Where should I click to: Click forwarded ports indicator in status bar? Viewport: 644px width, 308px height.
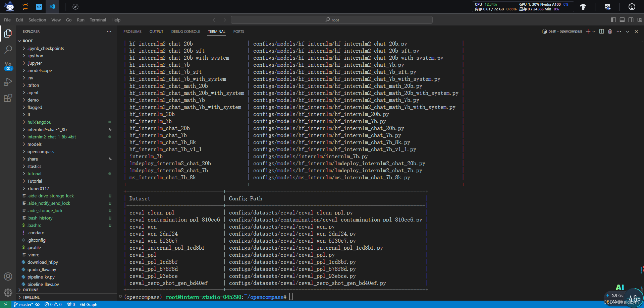(71, 304)
